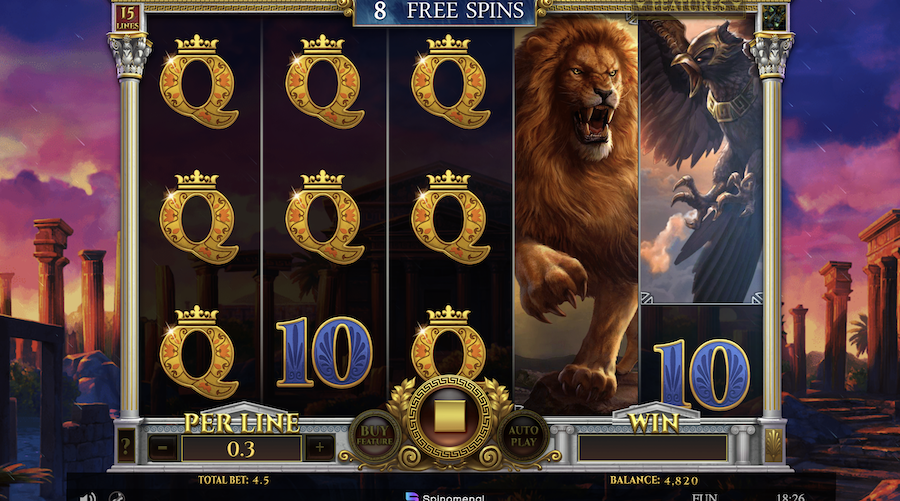Image resolution: width=900 pixels, height=501 pixels.
Task: Open the Buy Feature option
Action: pos(374,436)
